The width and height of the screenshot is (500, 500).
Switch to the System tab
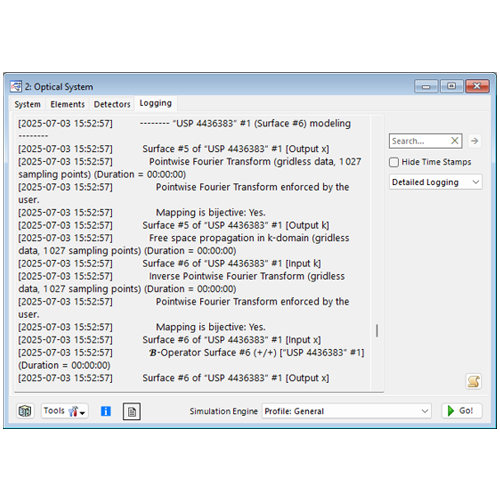click(27, 104)
